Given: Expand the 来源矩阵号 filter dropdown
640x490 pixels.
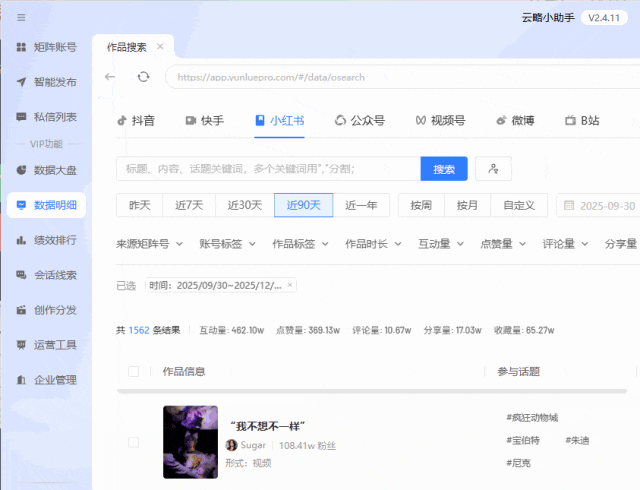Looking at the screenshot, I should [x=149, y=243].
